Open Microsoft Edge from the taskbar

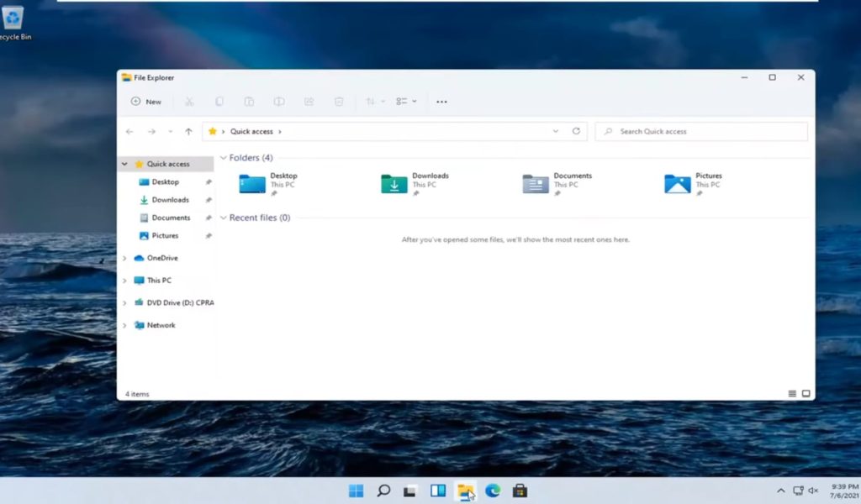493,491
